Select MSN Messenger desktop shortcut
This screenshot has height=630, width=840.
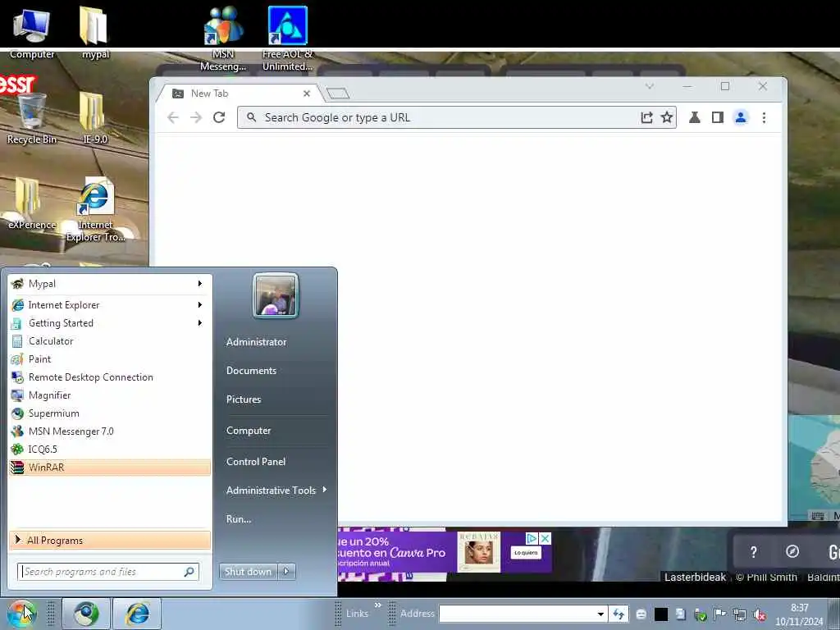223,39
